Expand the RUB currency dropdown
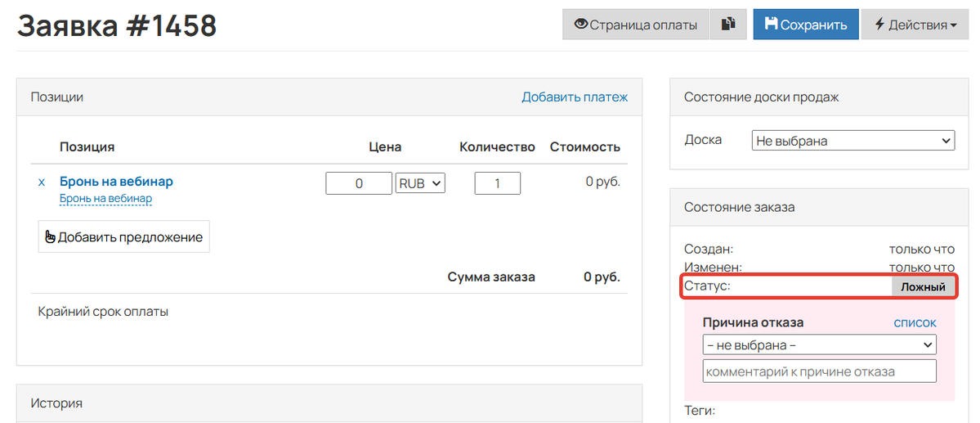Screen dimensions: 980x423 tap(421, 183)
